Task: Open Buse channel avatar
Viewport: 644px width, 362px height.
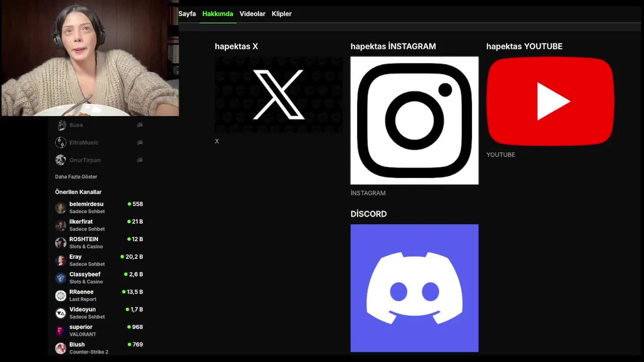Action: [61, 125]
